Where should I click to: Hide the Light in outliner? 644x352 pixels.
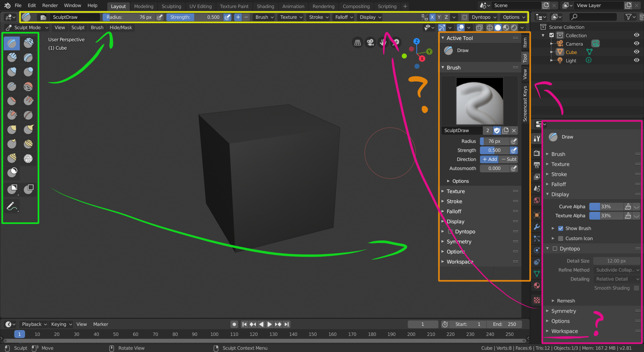click(x=636, y=60)
